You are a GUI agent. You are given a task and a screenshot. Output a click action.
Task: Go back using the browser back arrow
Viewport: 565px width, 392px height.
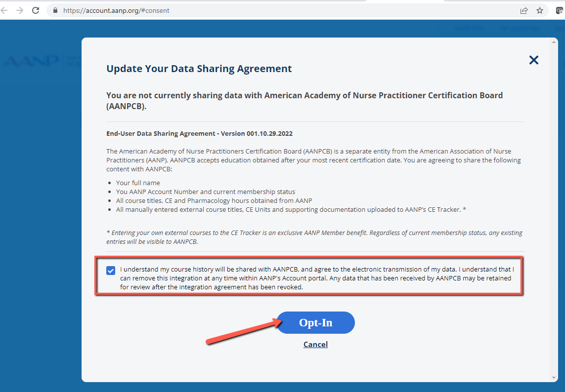click(x=4, y=10)
